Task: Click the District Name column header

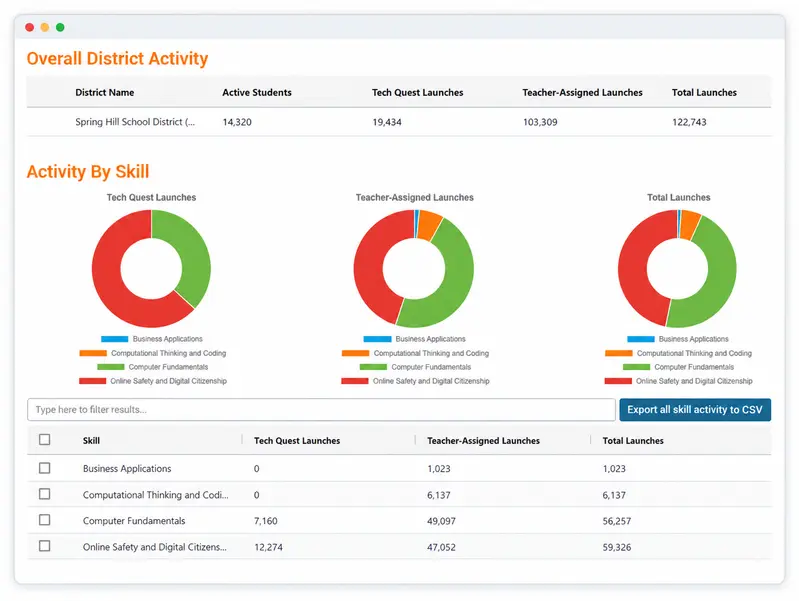Action: [104, 92]
